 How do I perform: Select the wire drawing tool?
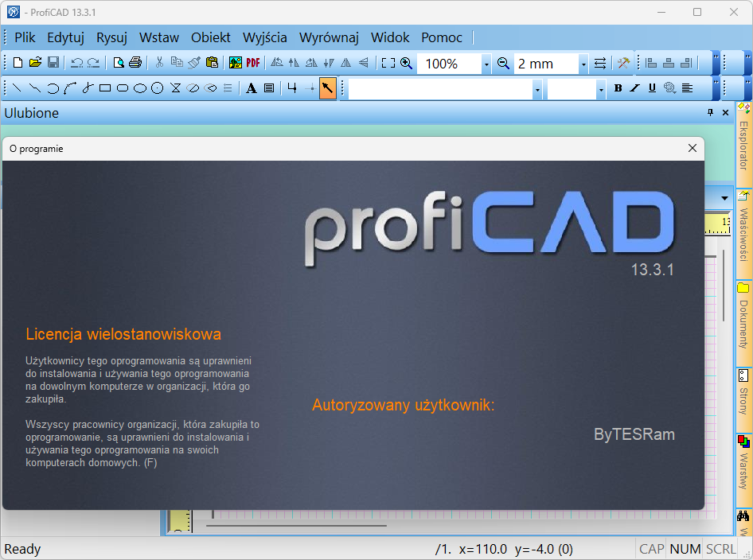click(x=292, y=87)
